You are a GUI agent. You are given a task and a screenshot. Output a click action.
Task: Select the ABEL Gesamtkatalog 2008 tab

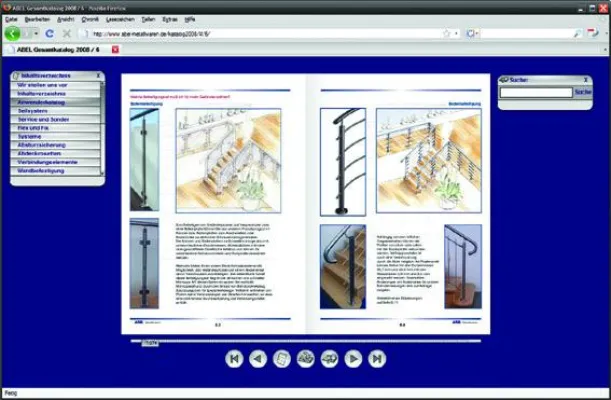pos(58,49)
